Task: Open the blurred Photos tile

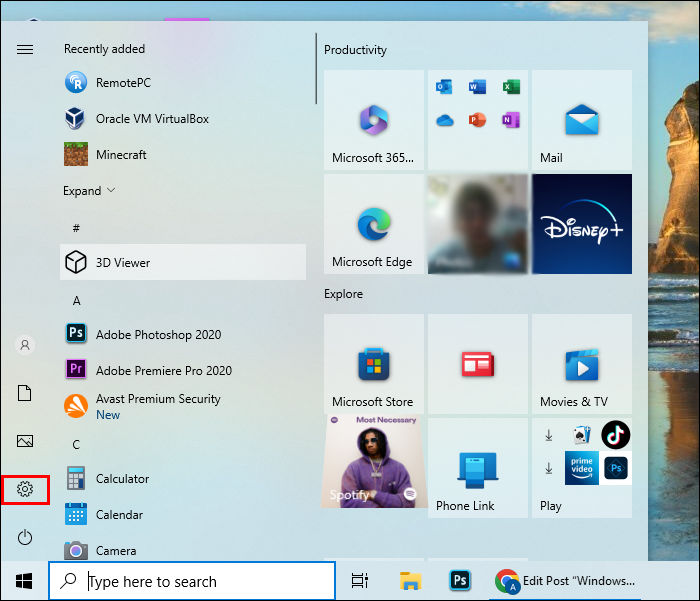Action: (478, 224)
